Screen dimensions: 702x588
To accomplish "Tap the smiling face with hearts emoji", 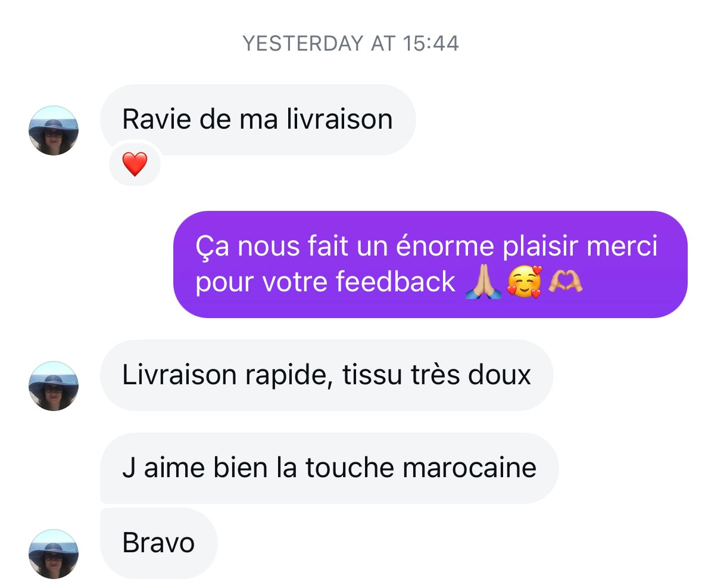I will point(524,282).
